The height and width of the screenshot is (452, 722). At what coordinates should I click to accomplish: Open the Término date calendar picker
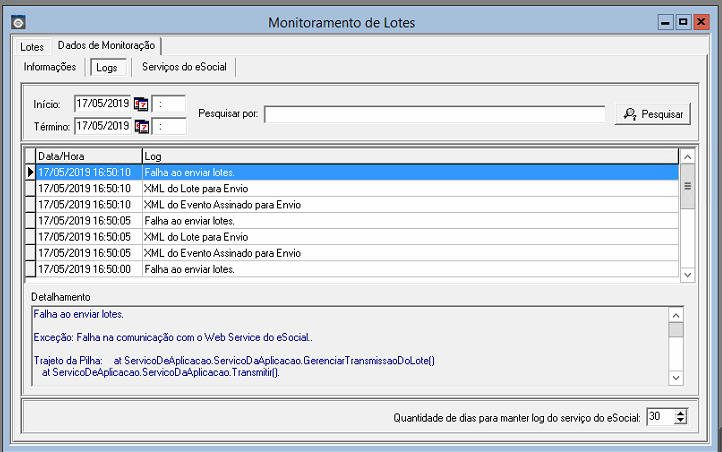click(x=140, y=126)
